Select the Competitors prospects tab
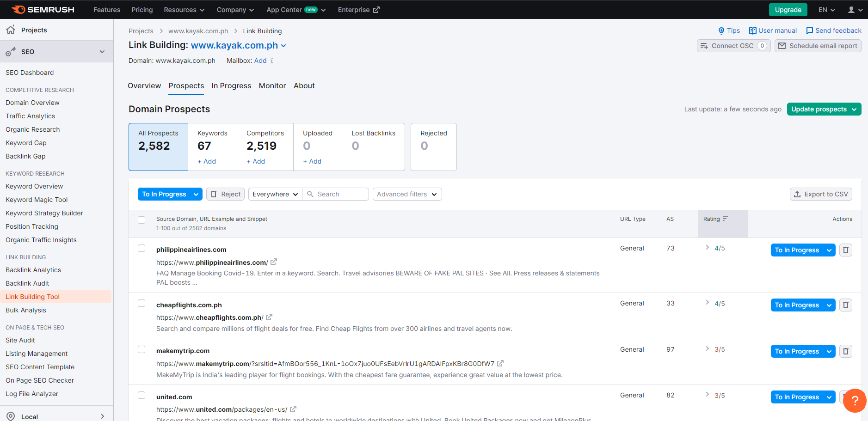868x421 pixels. tap(265, 147)
